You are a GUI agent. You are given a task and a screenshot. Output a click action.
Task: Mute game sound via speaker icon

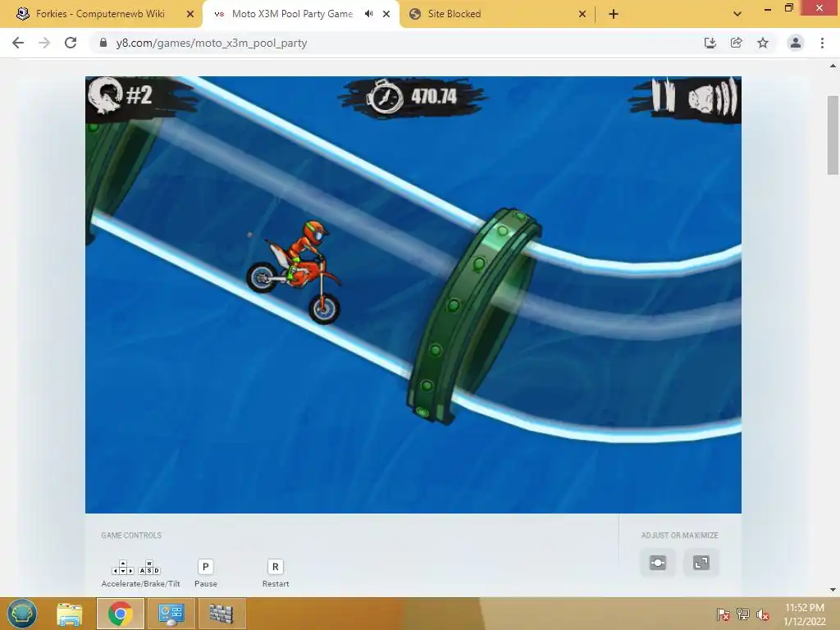coord(713,97)
